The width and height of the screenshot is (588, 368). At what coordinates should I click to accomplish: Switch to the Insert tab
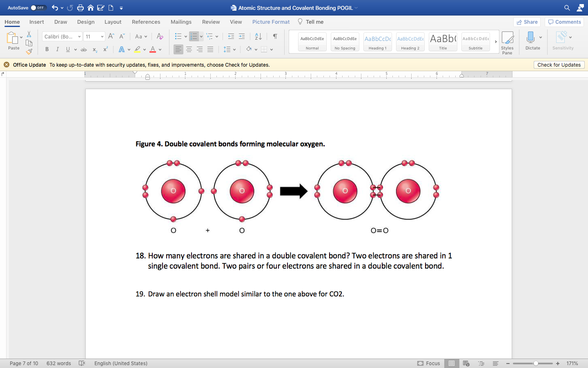(x=36, y=22)
